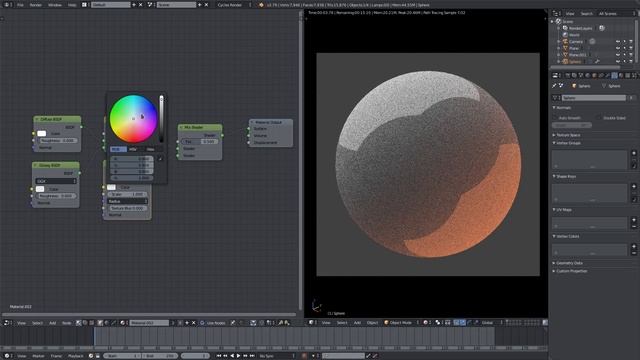Click the material name field in node header
The width and height of the screenshot is (640, 360).
coord(149,323)
